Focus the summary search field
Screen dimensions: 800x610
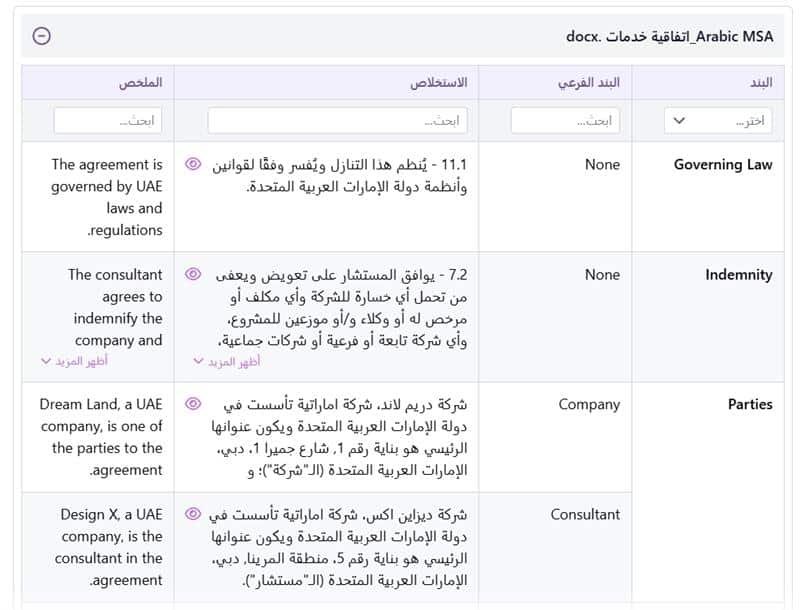pos(108,121)
